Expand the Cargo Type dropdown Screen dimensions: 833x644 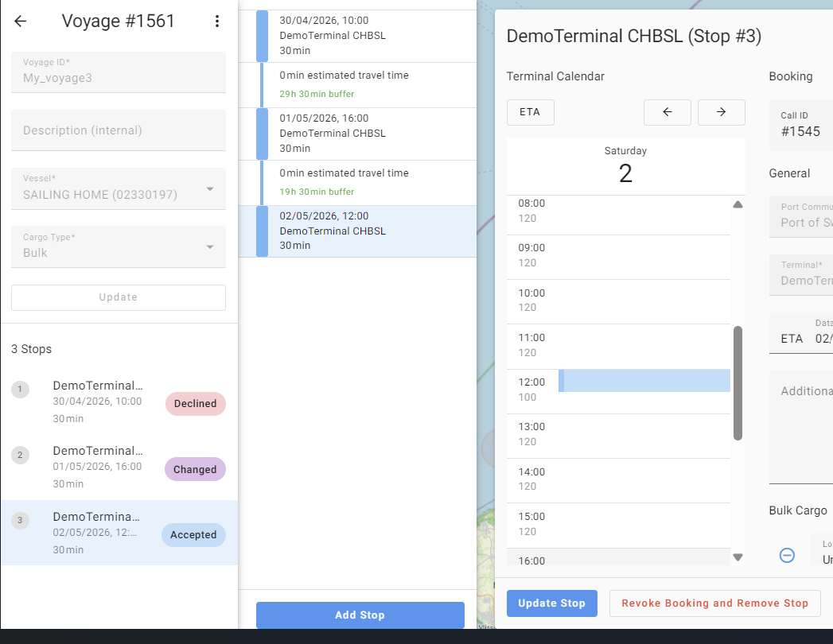[x=210, y=247]
